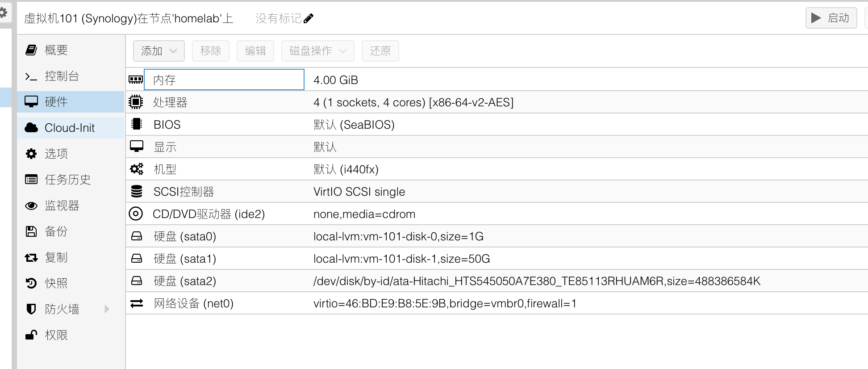Select the 网络设备 (net0) label
Image resolution: width=868 pixels, height=369 pixels.
[194, 303]
